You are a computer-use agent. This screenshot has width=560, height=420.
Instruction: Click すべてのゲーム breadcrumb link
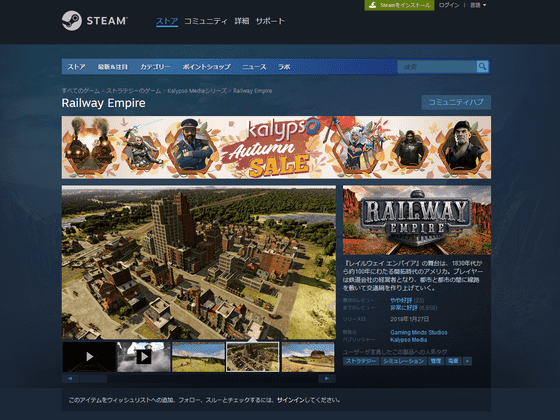coord(81,91)
